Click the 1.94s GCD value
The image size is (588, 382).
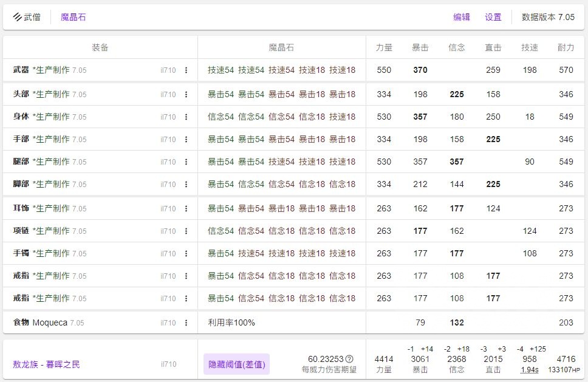(530, 369)
